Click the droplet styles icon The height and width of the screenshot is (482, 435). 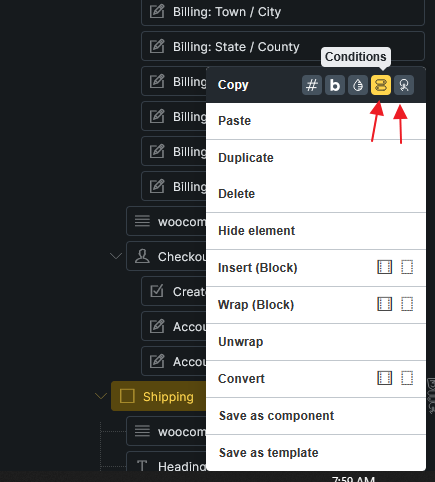tap(358, 85)
